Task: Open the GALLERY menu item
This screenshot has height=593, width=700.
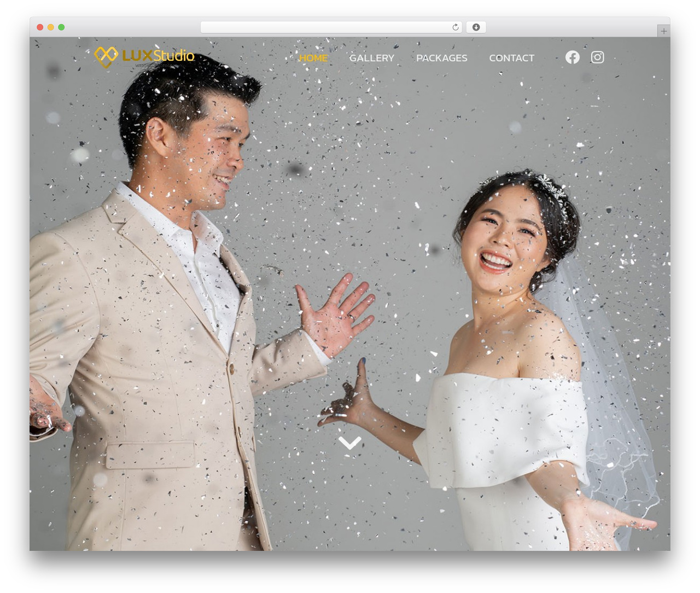Action: click(x=372, y=58)
